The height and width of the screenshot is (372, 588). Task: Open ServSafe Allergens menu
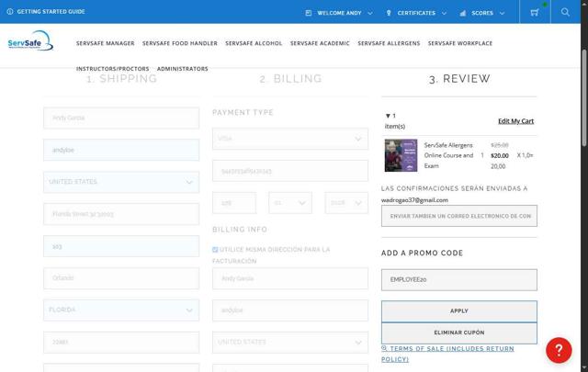(389, 43)
